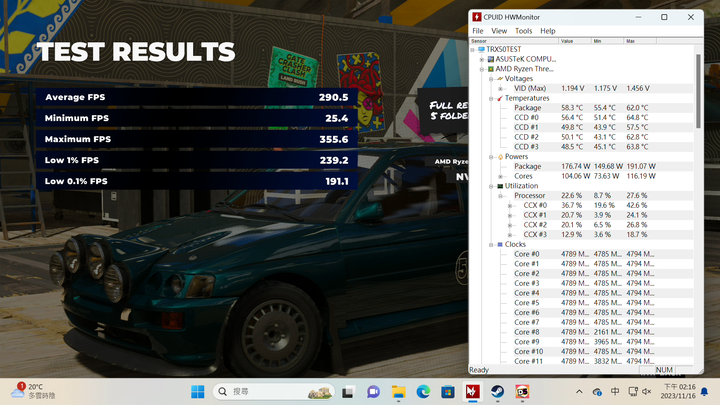Open the Help menu in HWMonitor
This screenshot has width=720, height=405.
[547, 31]
